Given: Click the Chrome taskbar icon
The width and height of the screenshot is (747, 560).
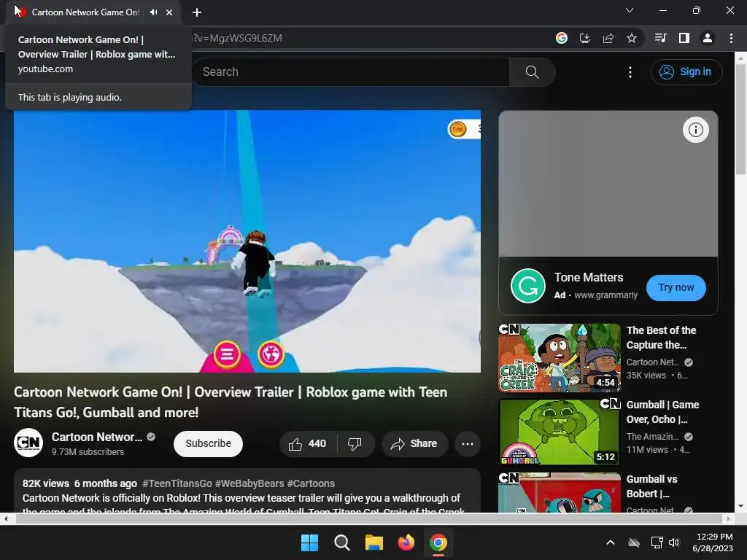Looking at the screenshot, I should [438, 542].
